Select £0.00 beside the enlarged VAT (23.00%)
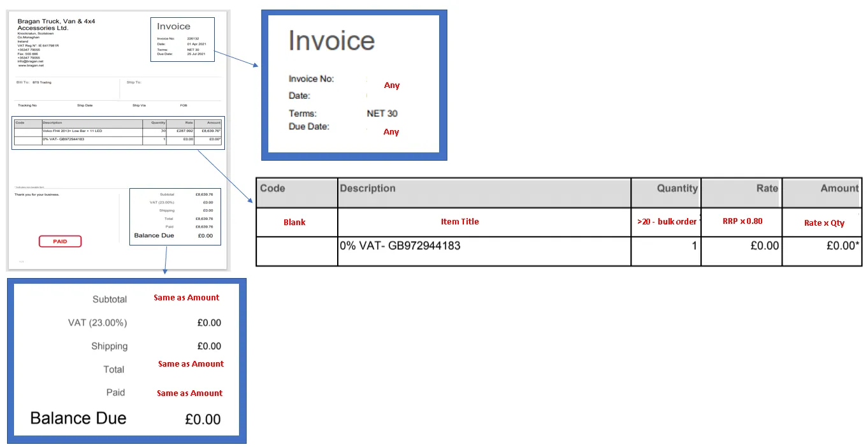868x447 pixels. (209, 323)
